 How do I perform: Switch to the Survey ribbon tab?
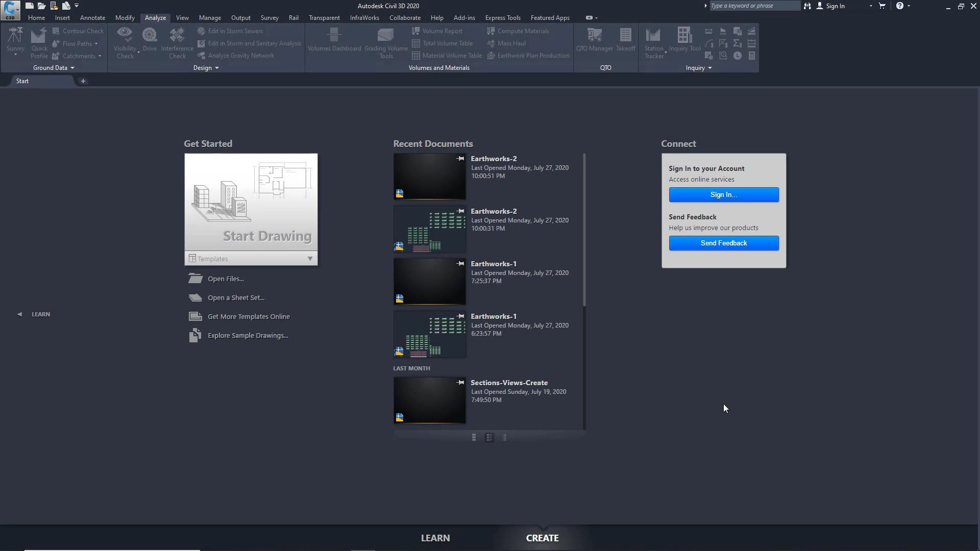click(x=269, y=17)
